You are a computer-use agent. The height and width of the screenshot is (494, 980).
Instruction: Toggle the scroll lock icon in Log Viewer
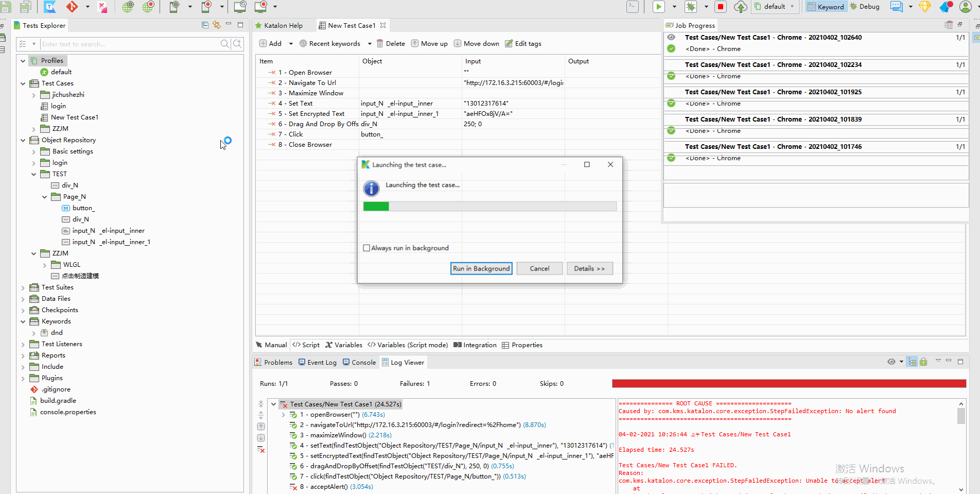tap(923, 362)
